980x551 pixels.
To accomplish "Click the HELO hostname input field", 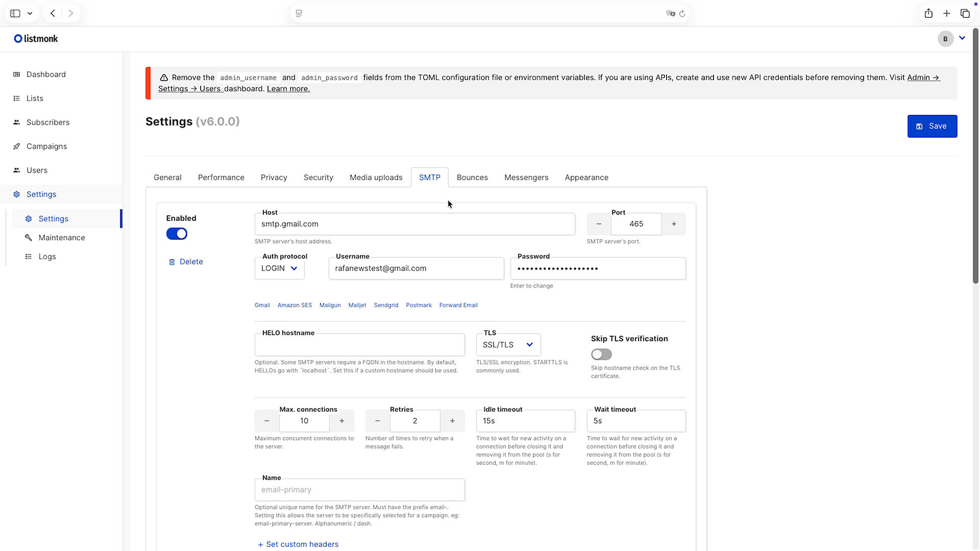I will [359, 344].
